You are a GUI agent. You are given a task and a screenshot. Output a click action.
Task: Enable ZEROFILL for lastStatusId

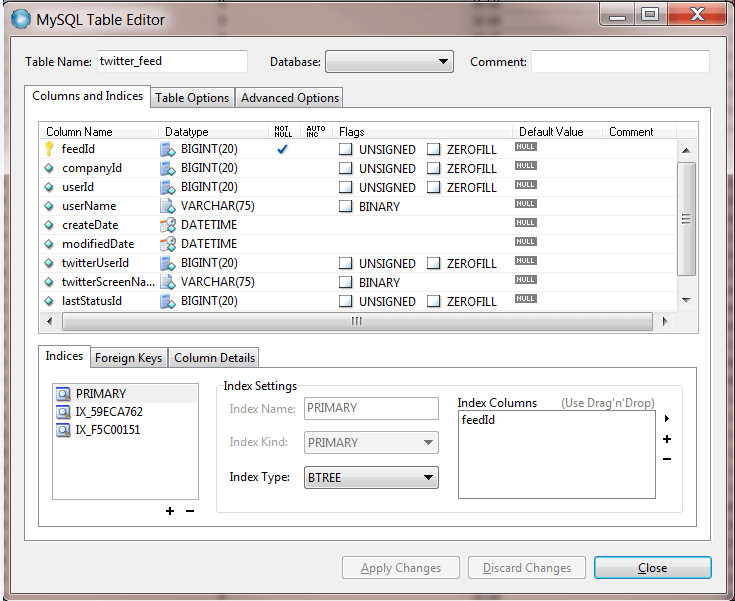click(434, 301)
